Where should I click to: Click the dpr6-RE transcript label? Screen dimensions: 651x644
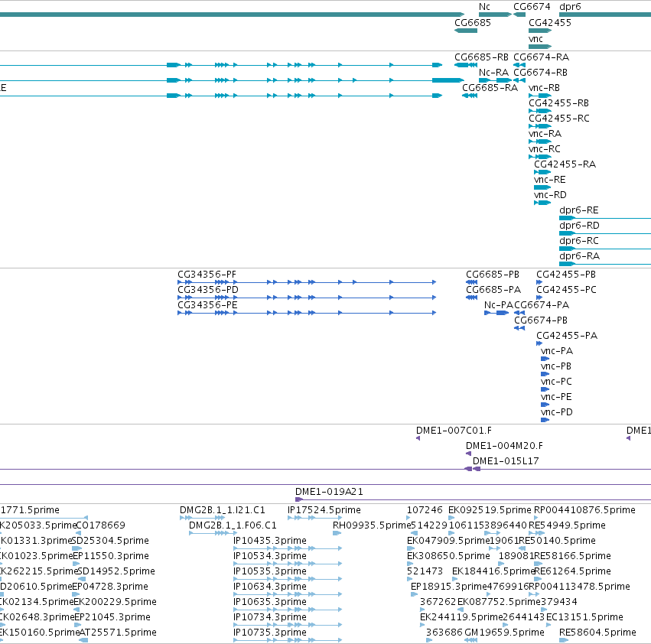(x=579, y=210)
